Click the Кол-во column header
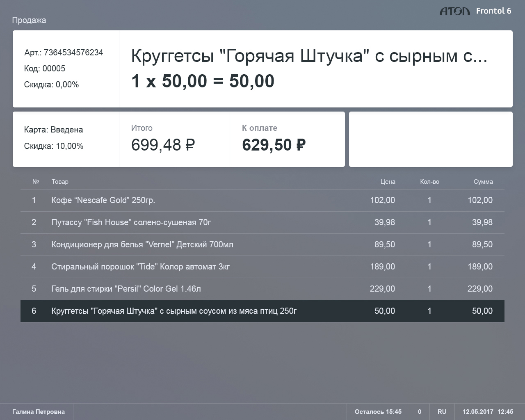525x420 pixels. tap(429, 181)
